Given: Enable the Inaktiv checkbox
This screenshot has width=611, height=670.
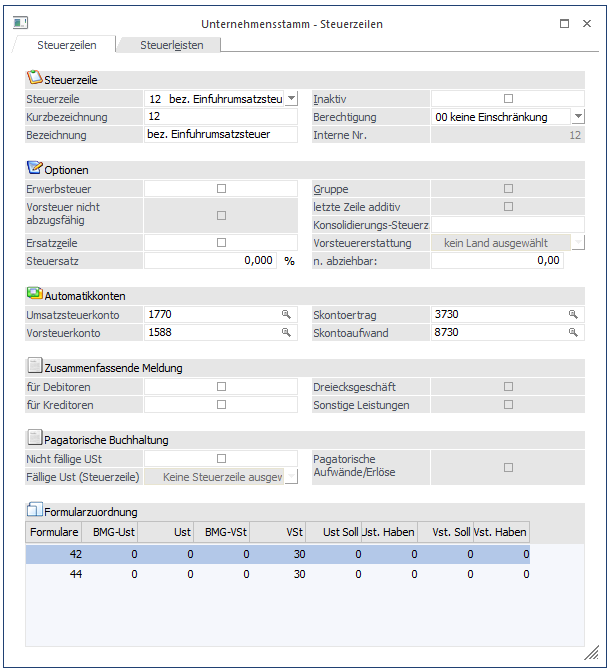Looking at the screenshot, I should 508,99.
